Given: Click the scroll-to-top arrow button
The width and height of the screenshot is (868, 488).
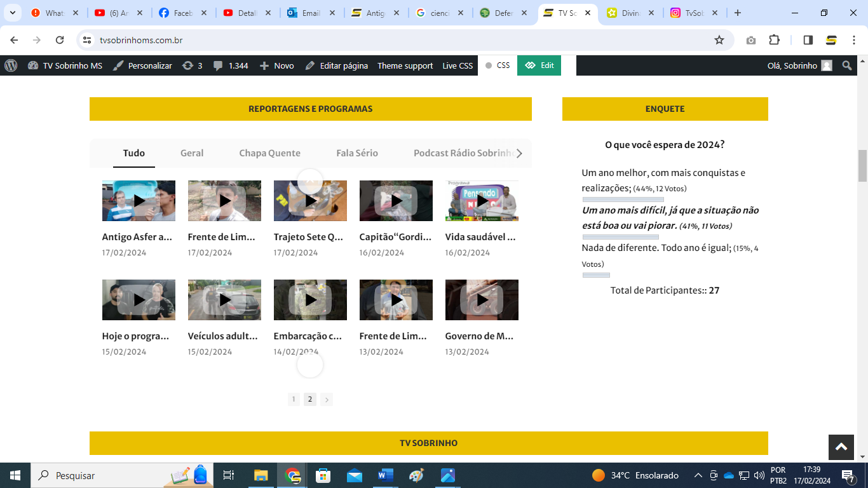Looking at the screenshot, I should pyautogui.click(x=841, y=447).
